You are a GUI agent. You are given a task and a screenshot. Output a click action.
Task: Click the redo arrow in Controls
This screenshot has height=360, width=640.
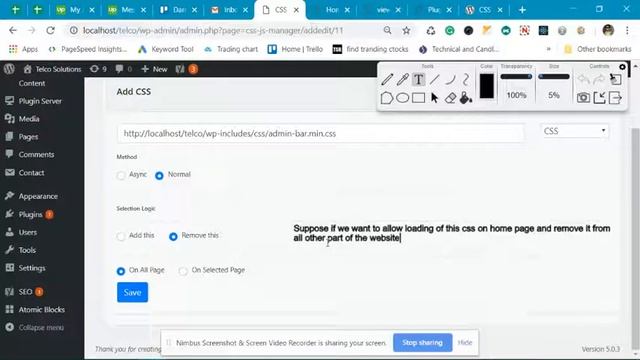(x=599, y=79)
